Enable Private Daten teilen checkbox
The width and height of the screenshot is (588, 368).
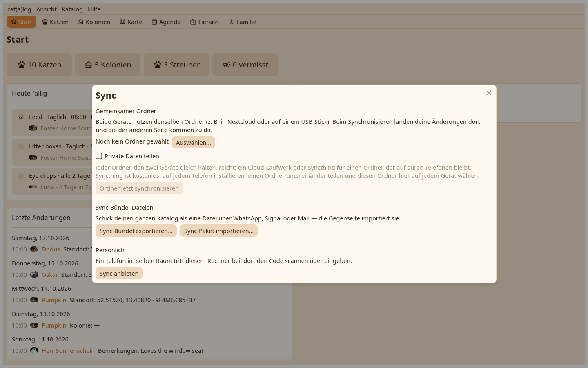(x=99, y=156)
